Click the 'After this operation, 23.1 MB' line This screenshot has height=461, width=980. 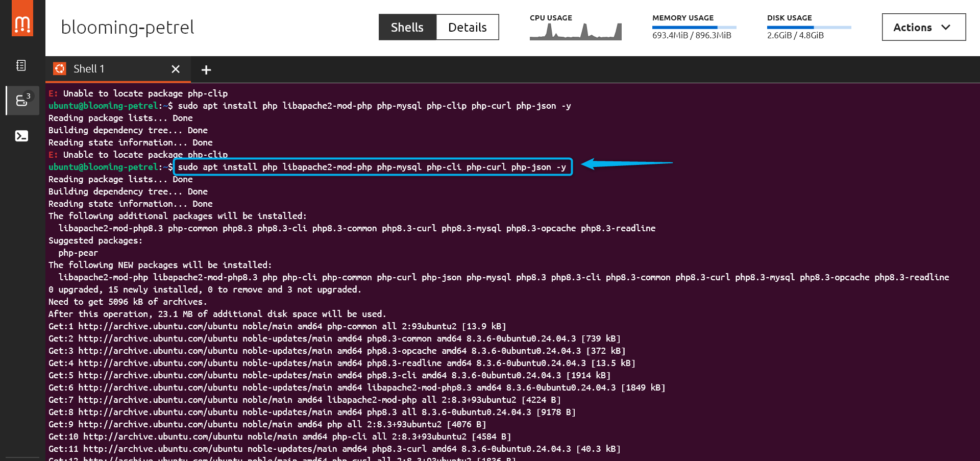pyautogui.click(x=217, y=314)
